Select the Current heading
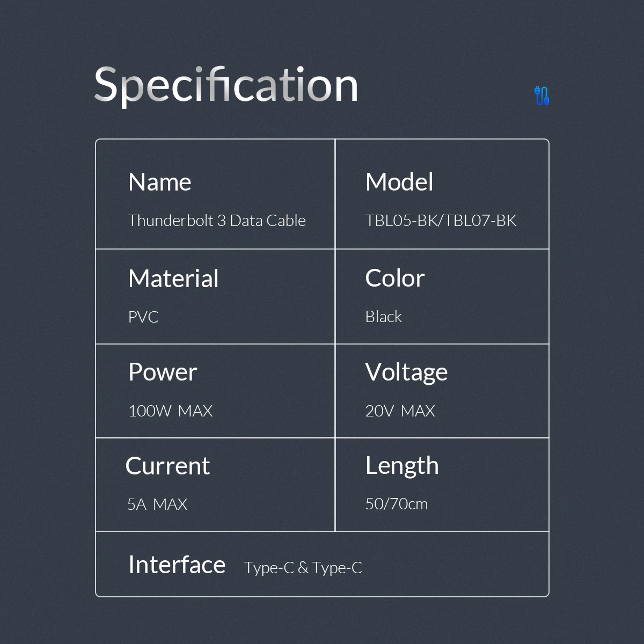The image size is (644, 644). click(167, 466)
